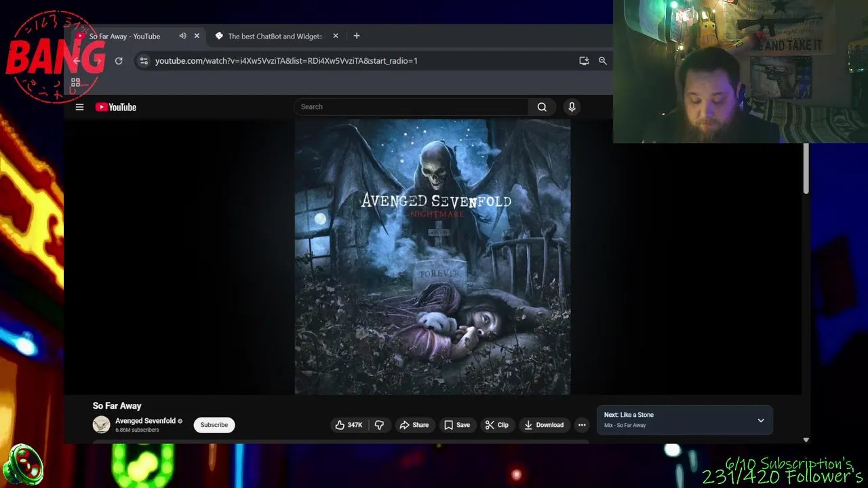This screenshot has height=488, width=868.
Task: Click the Nightmare album art video player
Action: [433, 257]
